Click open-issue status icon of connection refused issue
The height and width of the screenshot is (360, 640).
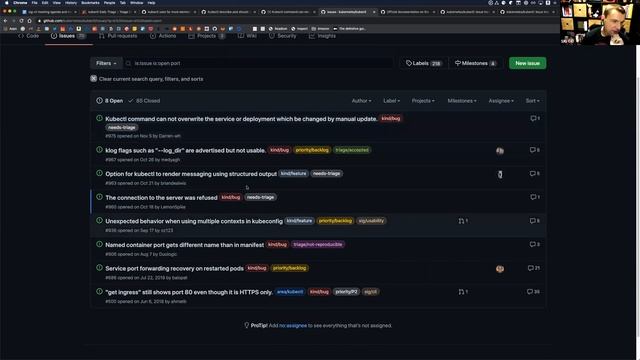point(99,197)
